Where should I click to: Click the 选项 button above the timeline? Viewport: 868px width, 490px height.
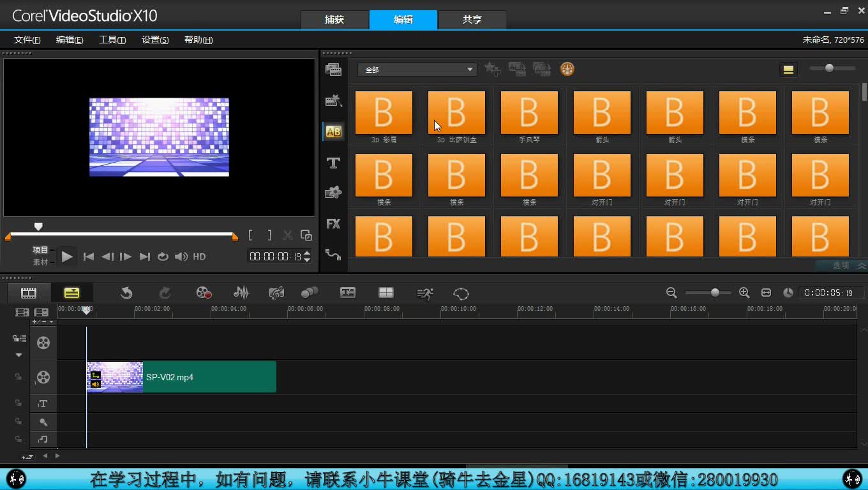point(840,265)
